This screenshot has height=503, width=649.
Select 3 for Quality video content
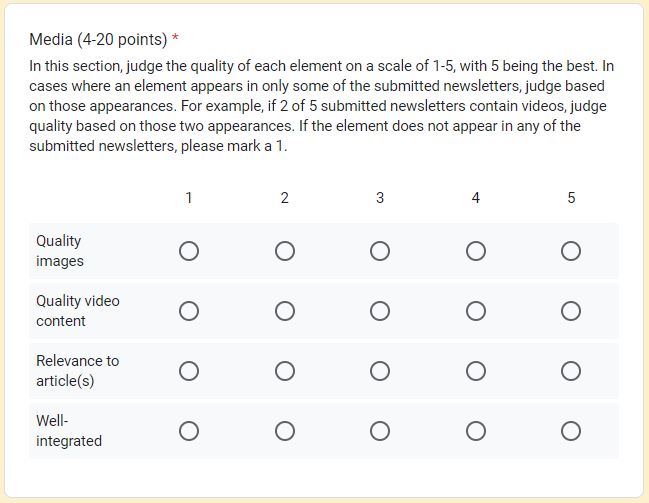pyautogui.click(x=380, y=311)
